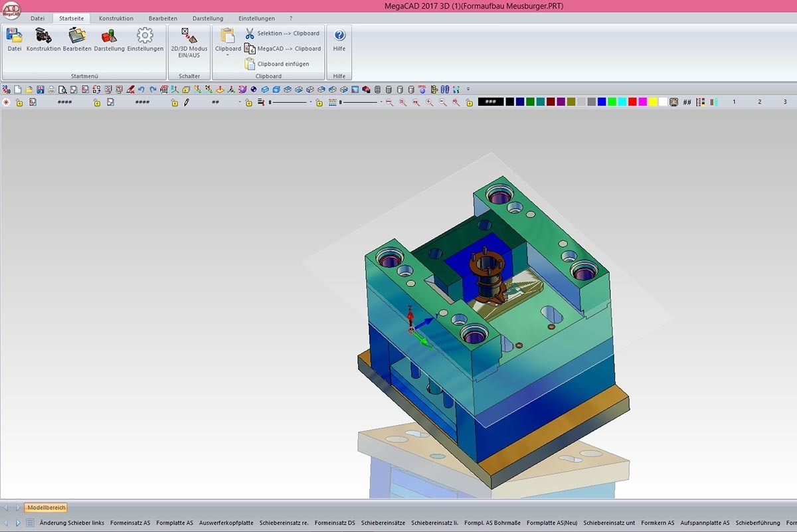Screen dimensions: 797x532
Task: Select the cyan color swatch
Action: [622, 102]
